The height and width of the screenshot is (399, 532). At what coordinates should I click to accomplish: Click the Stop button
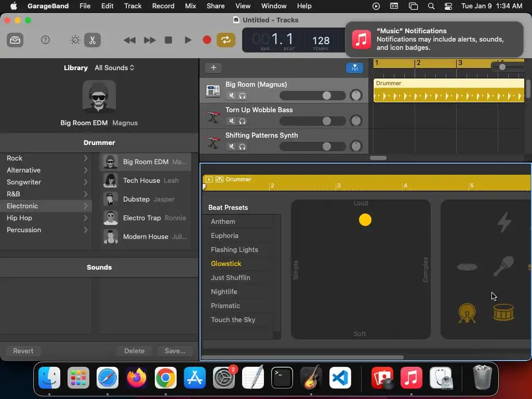point(168,40)
